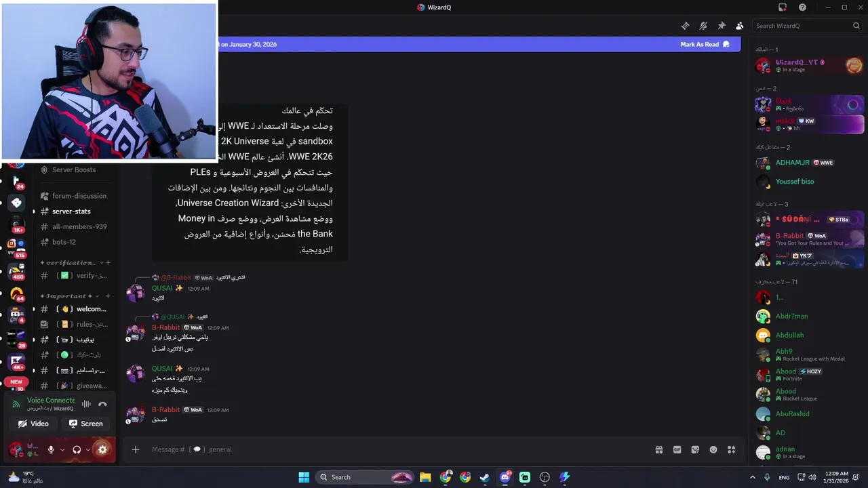
Task: Share your screen with Screen button
Action: [x=86, y=424]
